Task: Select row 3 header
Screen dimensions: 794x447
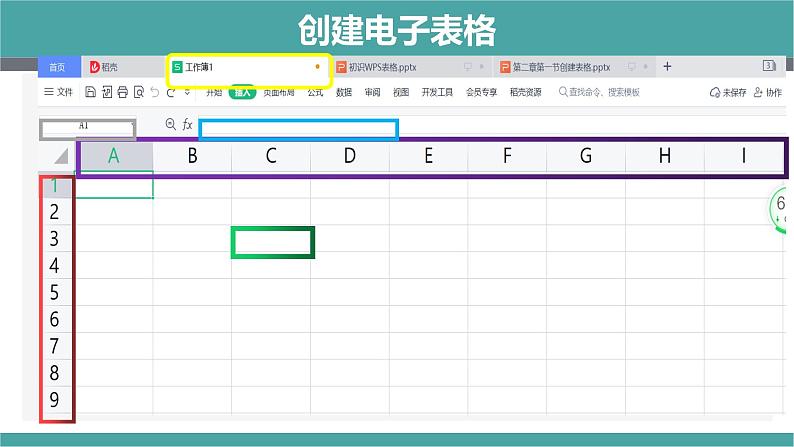Action: tap(55, 238)
